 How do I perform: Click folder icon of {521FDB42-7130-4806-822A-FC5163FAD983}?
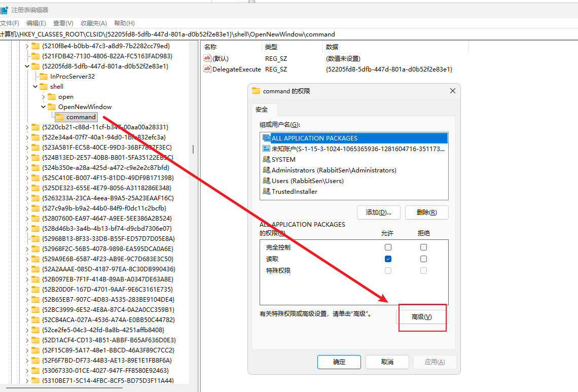pos(35,56)
